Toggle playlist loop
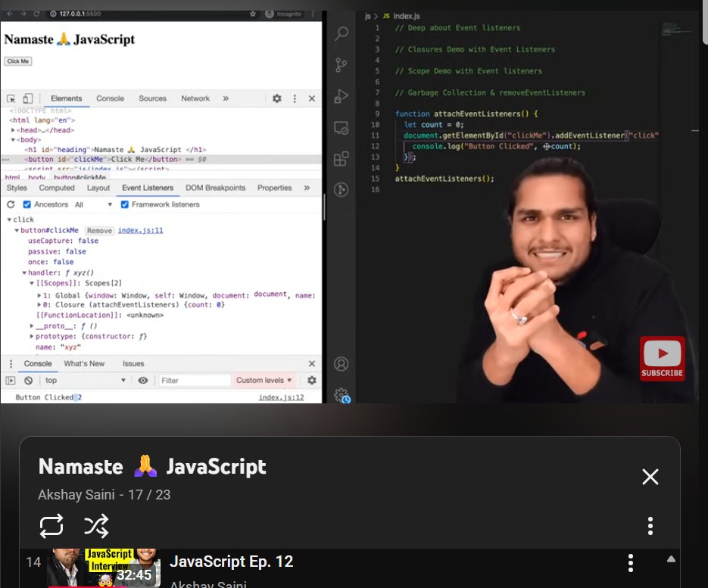Screen dimensions: 708x588 [51, 526]
